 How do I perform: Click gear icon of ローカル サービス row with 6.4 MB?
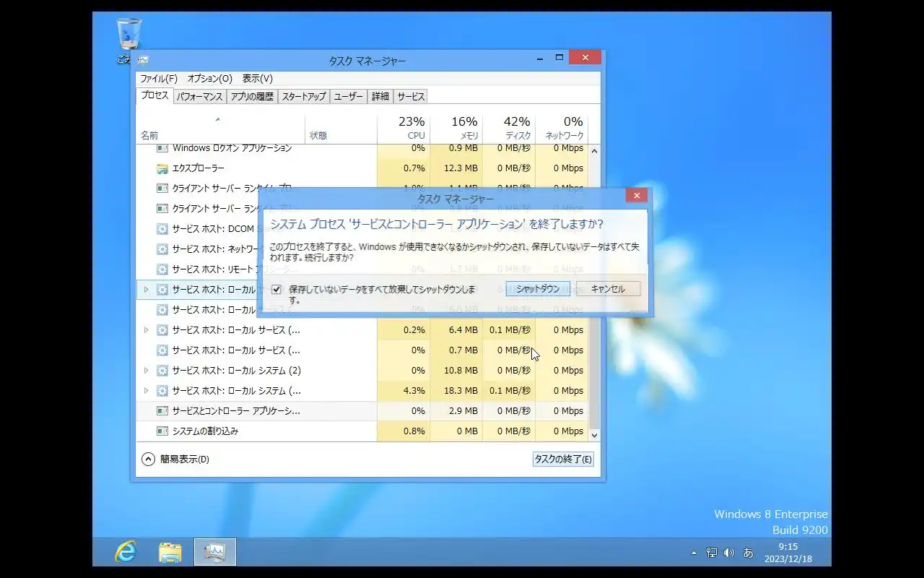[162, 330]
